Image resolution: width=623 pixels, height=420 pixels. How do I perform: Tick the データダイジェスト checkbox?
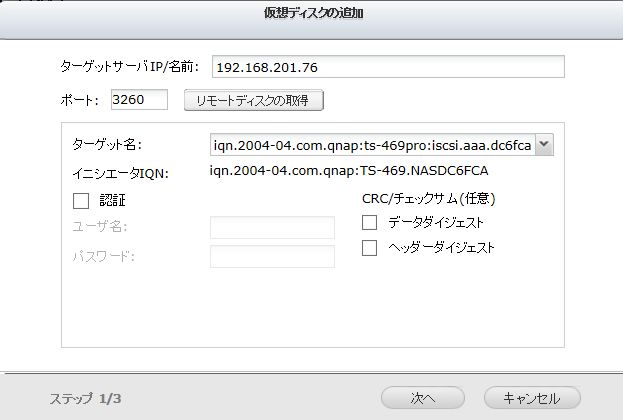[370, 222]
